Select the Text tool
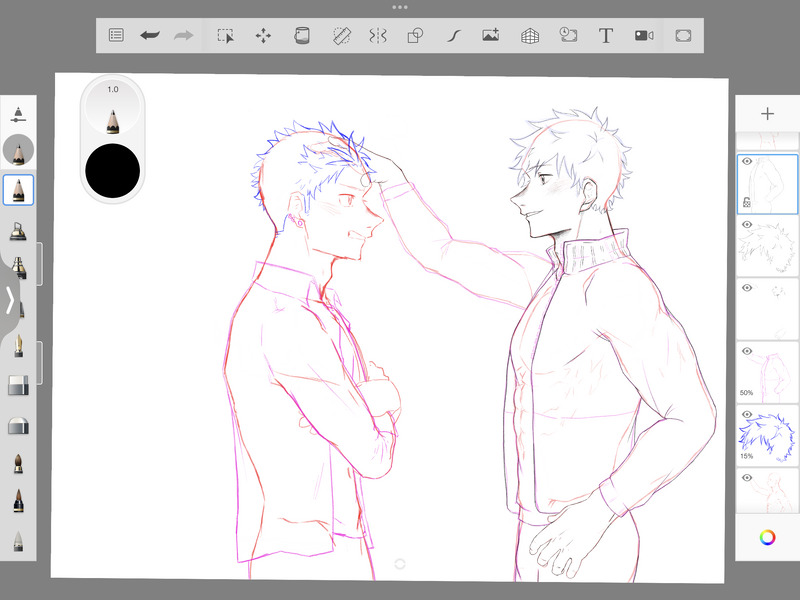The image size is (800, 600). coord(606,36)
